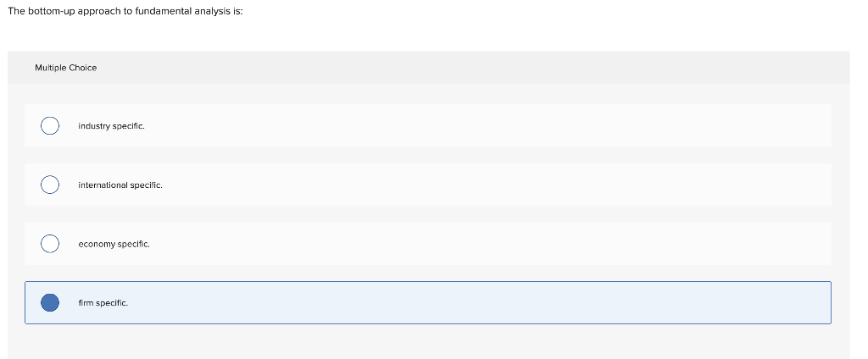Click the filled 'firm specific.' radio button

(x=50, y=302)
